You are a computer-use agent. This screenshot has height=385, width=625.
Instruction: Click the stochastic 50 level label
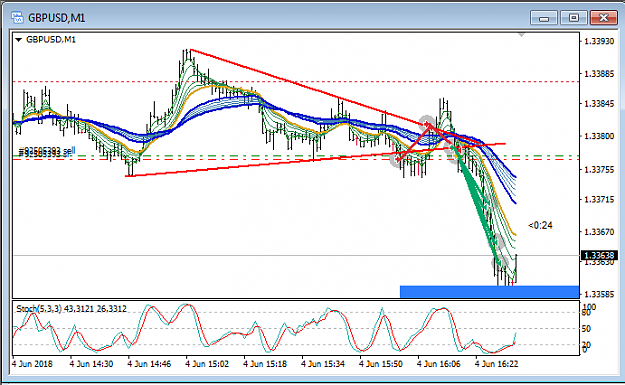click(x=586, y=329)
